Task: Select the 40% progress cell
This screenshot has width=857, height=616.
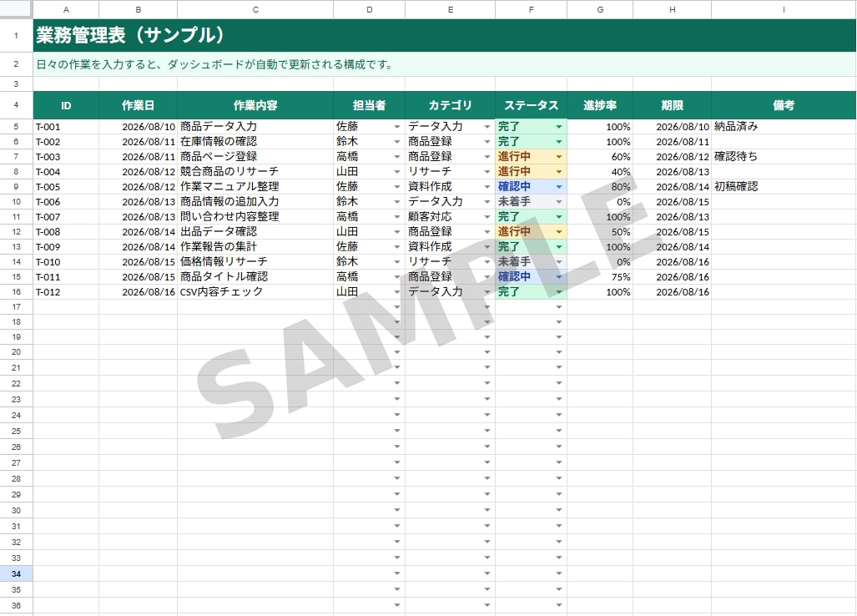Action: click(x=600, y=172)
